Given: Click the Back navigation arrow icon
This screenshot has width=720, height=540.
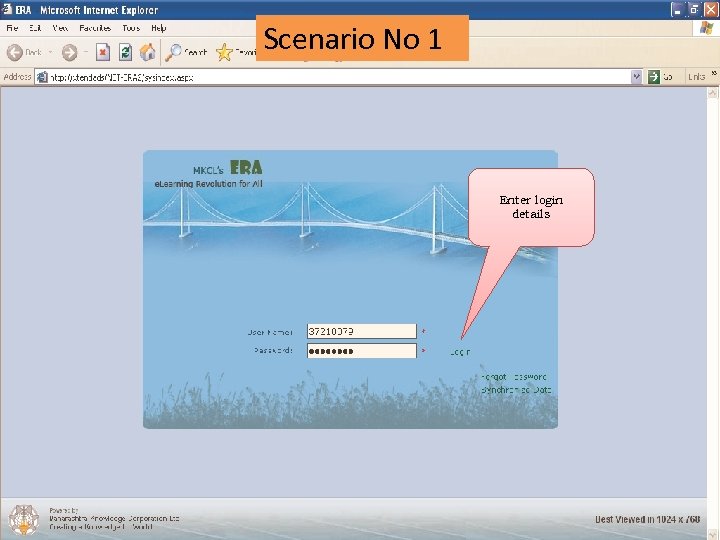Looking at the screenshot, I should [15, 52].
